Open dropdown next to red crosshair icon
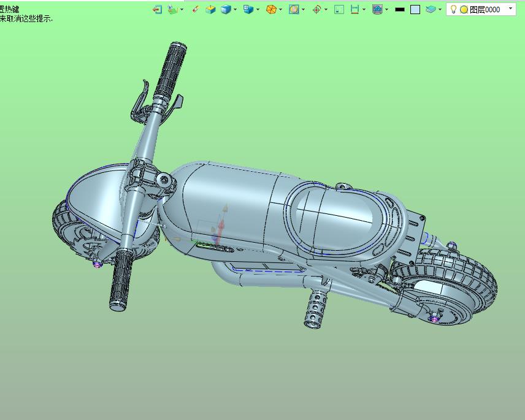 [x=326, y=10]
